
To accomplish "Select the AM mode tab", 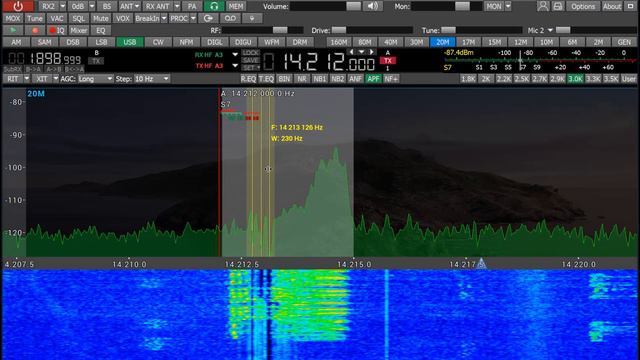I will pos(16,42).
